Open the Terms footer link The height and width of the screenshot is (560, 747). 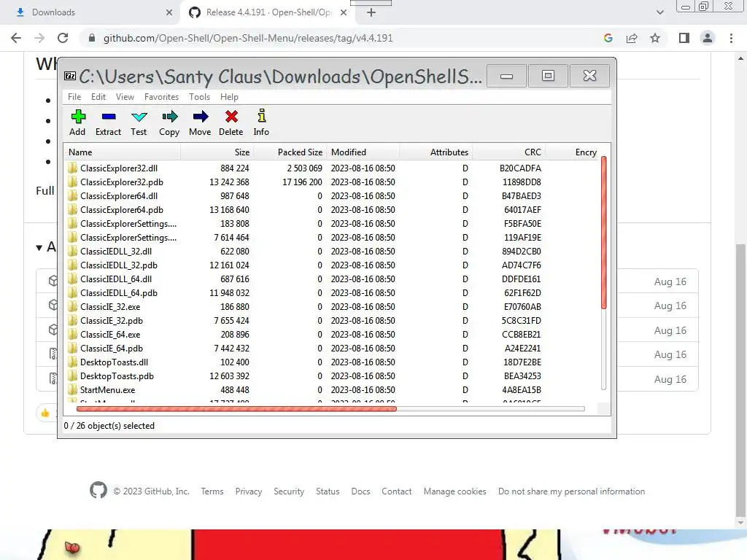click(212, 491)
